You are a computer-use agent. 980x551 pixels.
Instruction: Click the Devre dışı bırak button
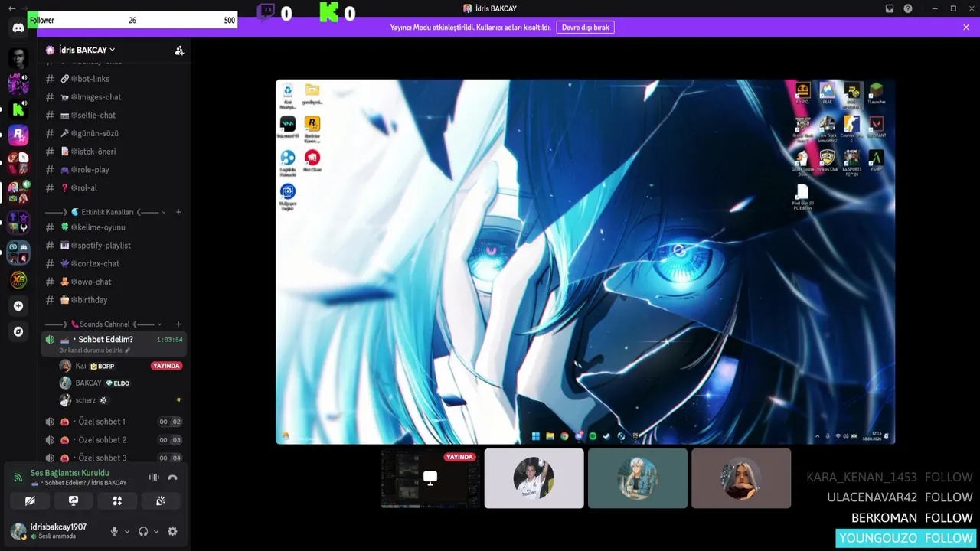coord(585,28)
